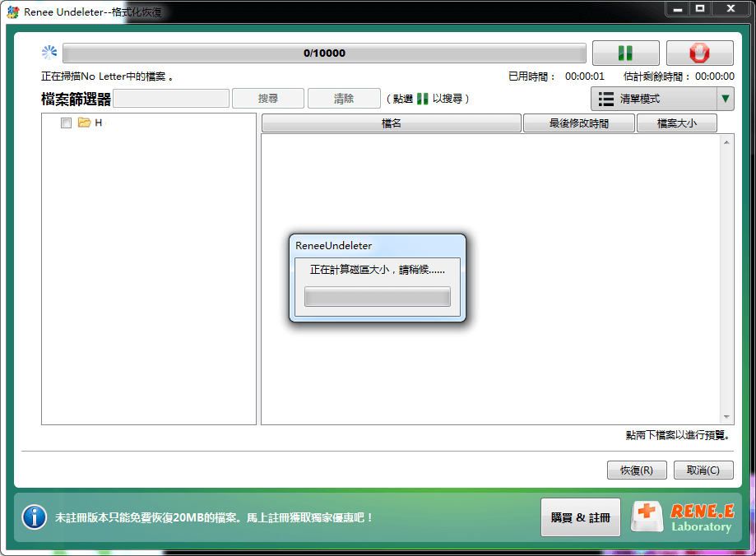Click the 正在掃描No Letter中的檔案 status text

coord(107,76)
